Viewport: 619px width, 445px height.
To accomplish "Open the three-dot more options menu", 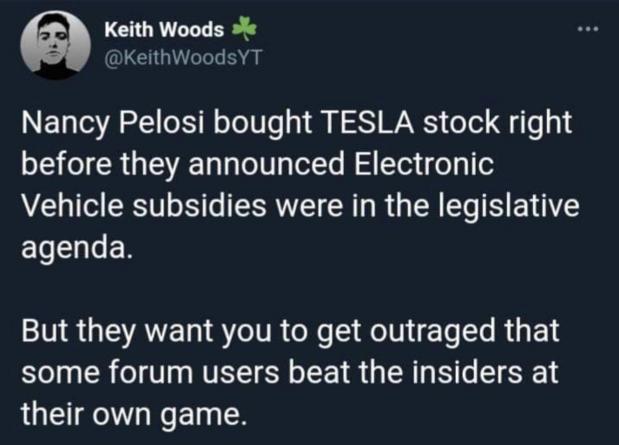I will (x=588, y=29).
